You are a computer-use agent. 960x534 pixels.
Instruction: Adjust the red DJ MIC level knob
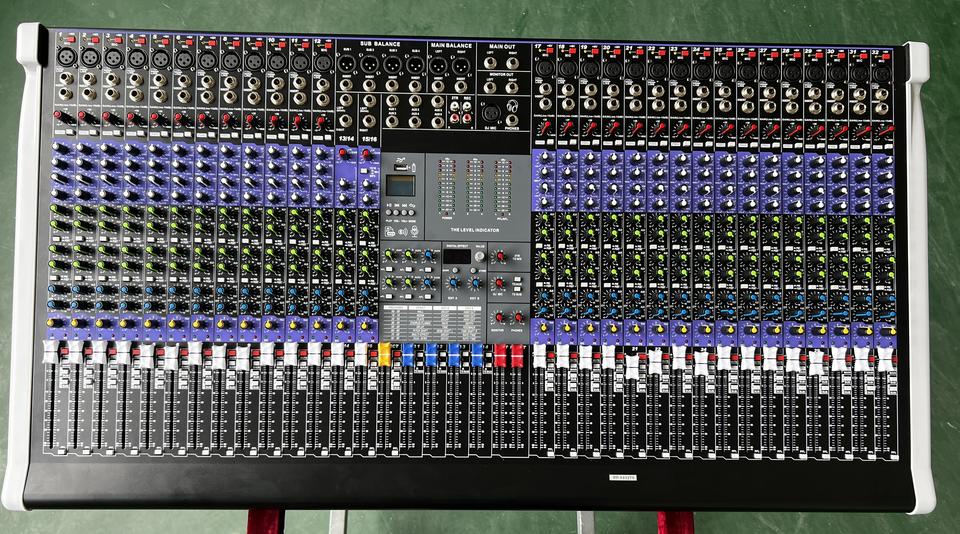(500, 282)
